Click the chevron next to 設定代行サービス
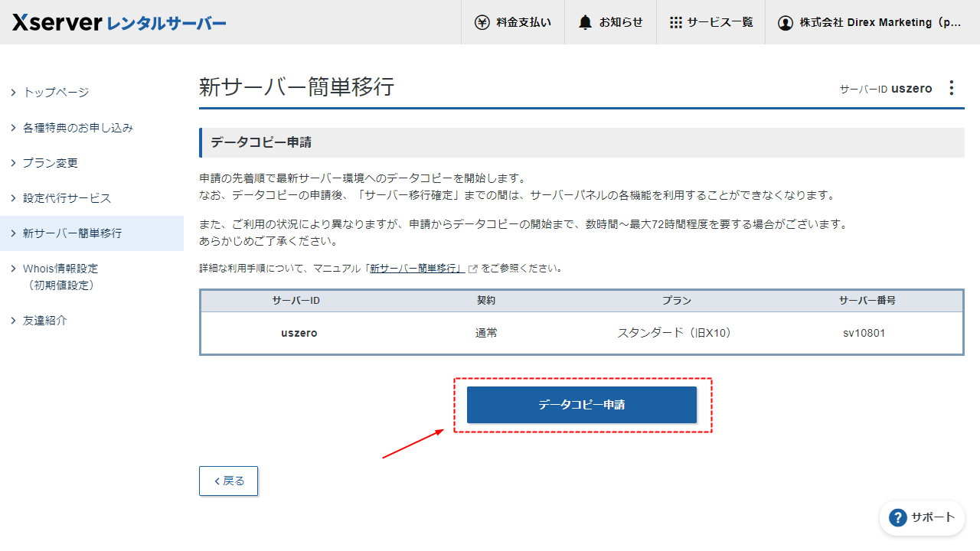980x551 pixels. pos(13,198)
